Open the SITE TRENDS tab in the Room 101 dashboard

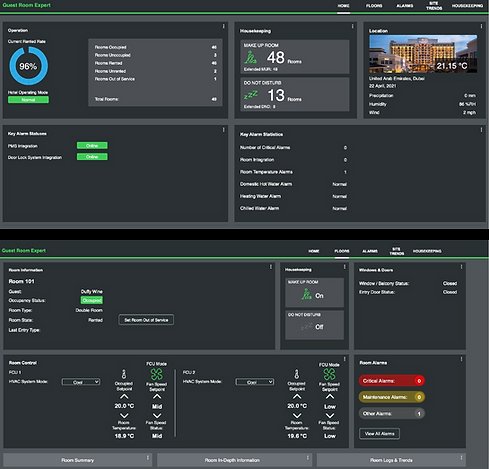(x=397, y=251)
